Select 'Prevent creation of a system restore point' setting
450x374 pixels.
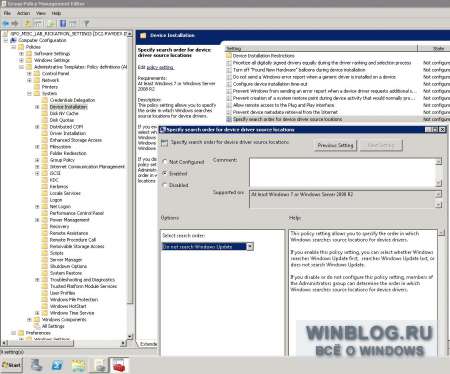324,98
